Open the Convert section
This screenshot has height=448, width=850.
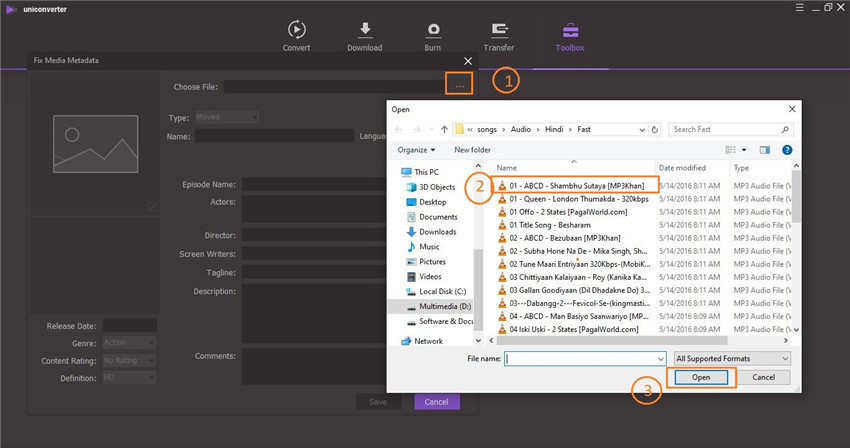pyautogui.click(x=296, y=35)
